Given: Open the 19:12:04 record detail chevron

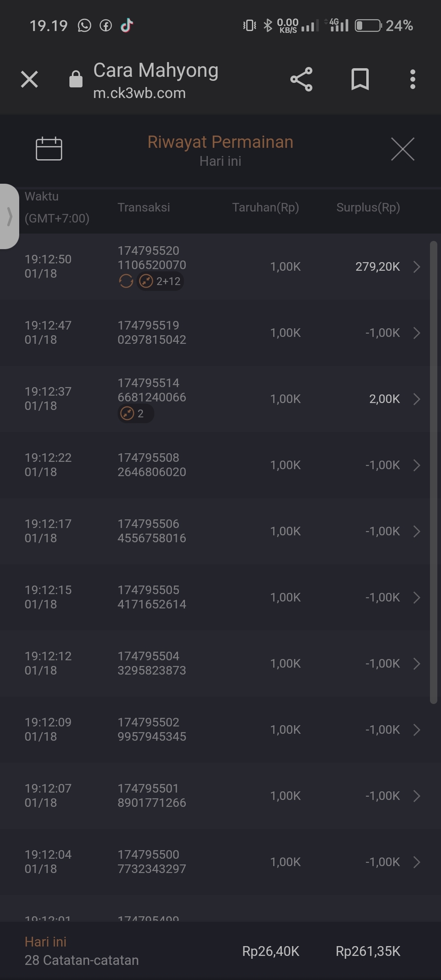Looking at the screenshot, I should click(416, 862).
